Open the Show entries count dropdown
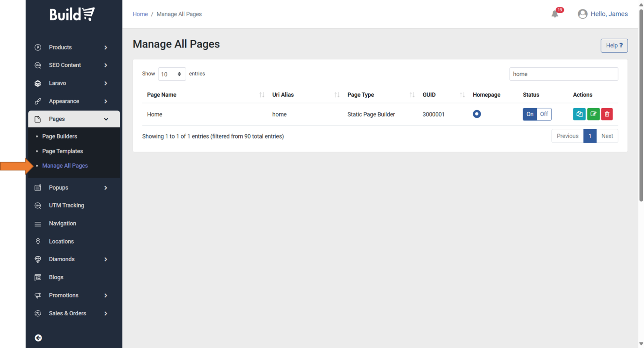The width and height of the screenshot is (644, 348). point(172,74)
